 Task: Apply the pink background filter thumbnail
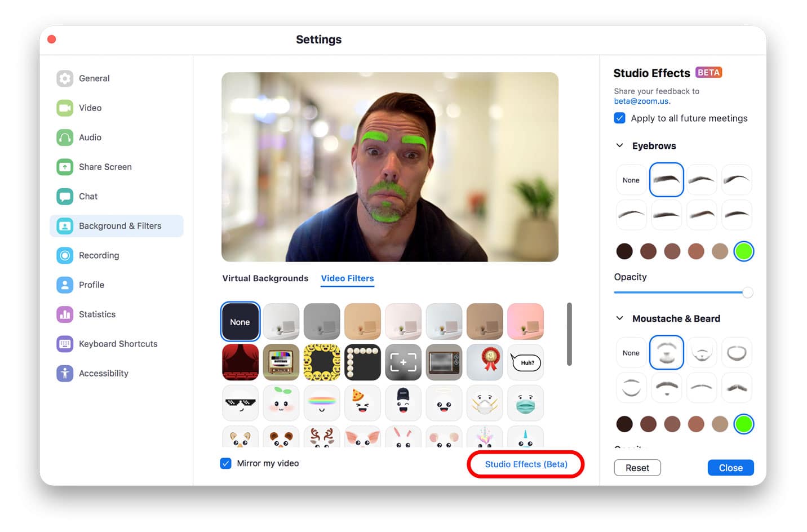click(x=525, y=322)
